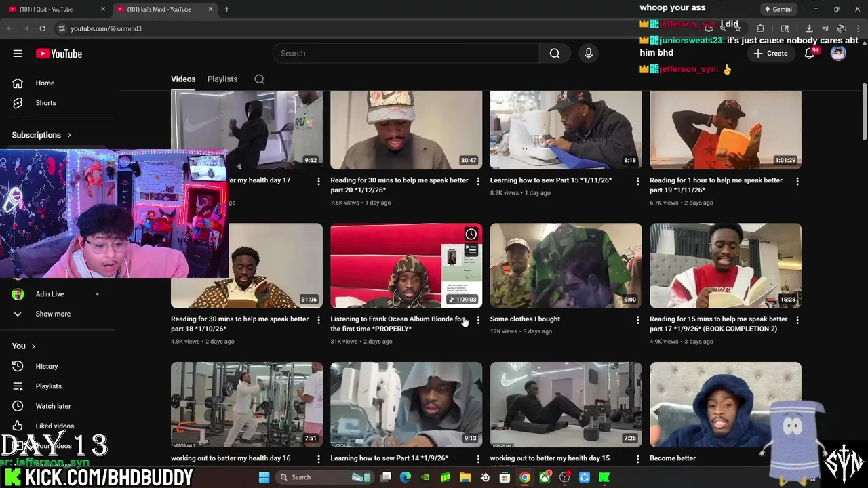
Task: Open the Chrome three-dot menu
Action: tap(858, 28)
